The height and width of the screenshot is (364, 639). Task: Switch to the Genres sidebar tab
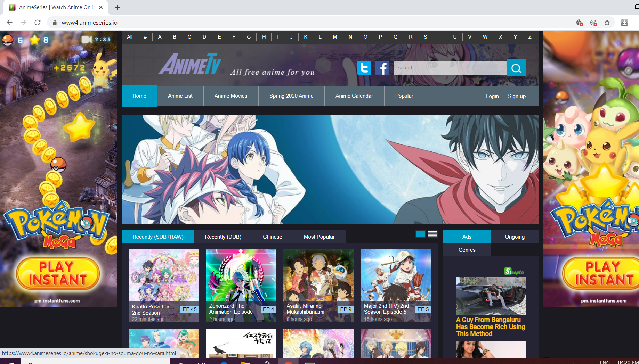(467, 250)
